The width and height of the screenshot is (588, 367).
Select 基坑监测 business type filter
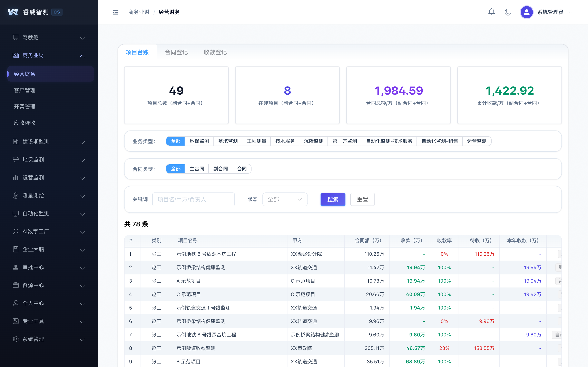(228, 141)
